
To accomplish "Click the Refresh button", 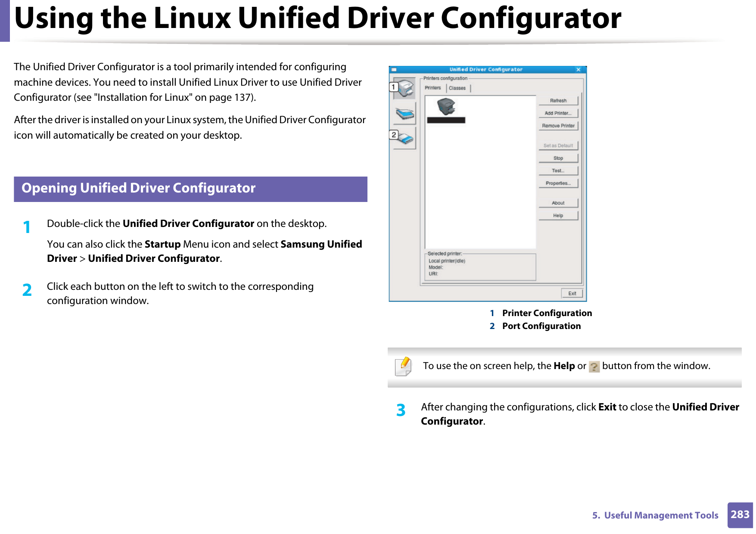I will click(x=558, y=100).
